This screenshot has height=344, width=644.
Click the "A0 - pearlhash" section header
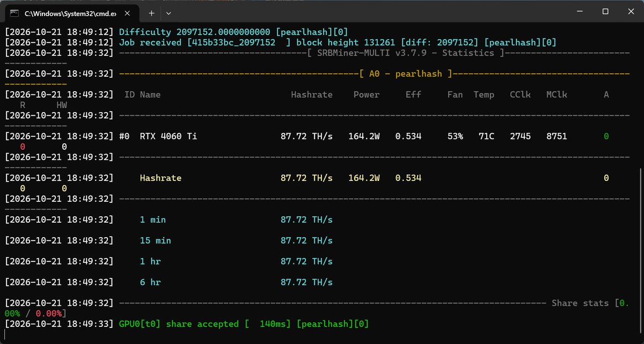click(406, 74)
